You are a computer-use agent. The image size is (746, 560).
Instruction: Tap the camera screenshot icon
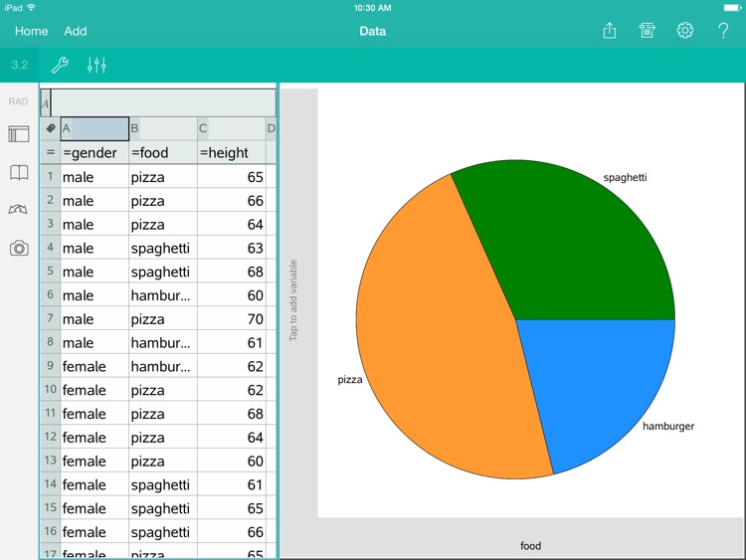[x=19, y=248]
